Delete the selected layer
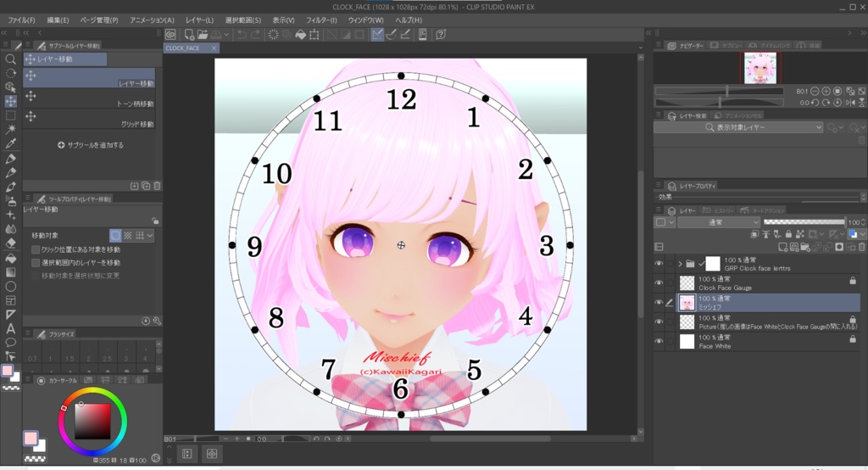The height and width of the screenshot is (470, 868). coord(861,247)
